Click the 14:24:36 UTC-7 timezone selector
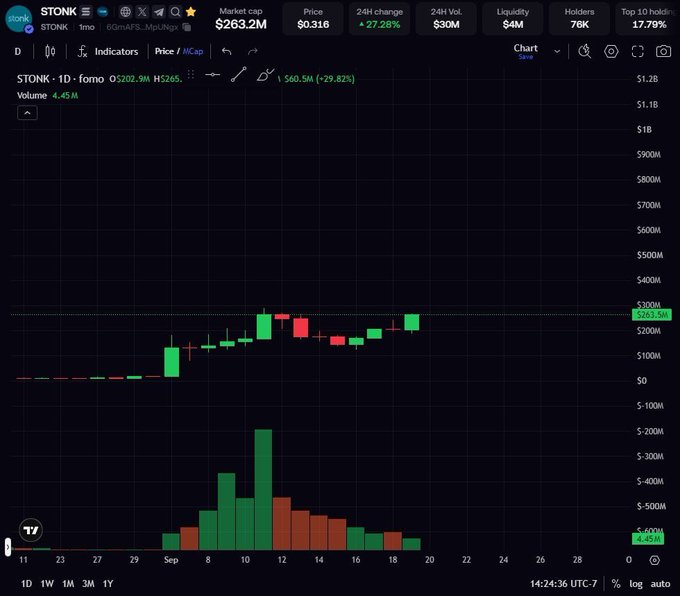 point(563,584)
